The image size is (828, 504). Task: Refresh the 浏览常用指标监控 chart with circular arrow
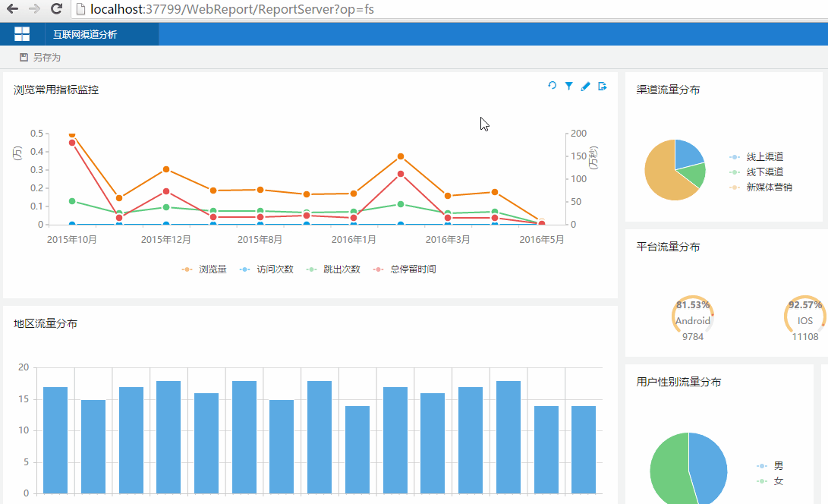(x=553, y=86)
